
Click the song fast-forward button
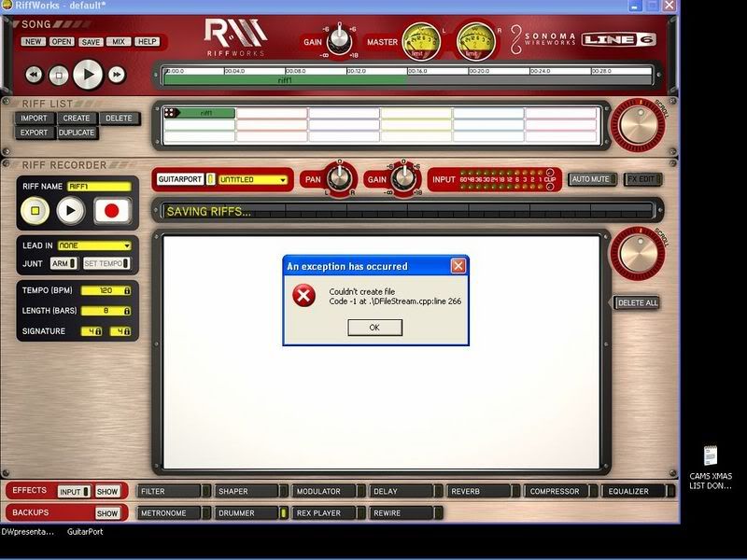pos(117,74)
